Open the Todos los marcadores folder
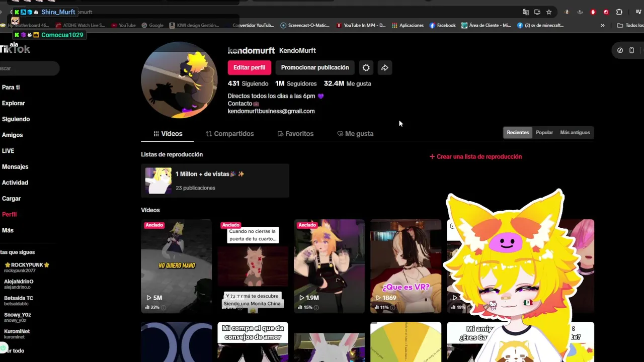The image size is (644, 362). (630, 25)
